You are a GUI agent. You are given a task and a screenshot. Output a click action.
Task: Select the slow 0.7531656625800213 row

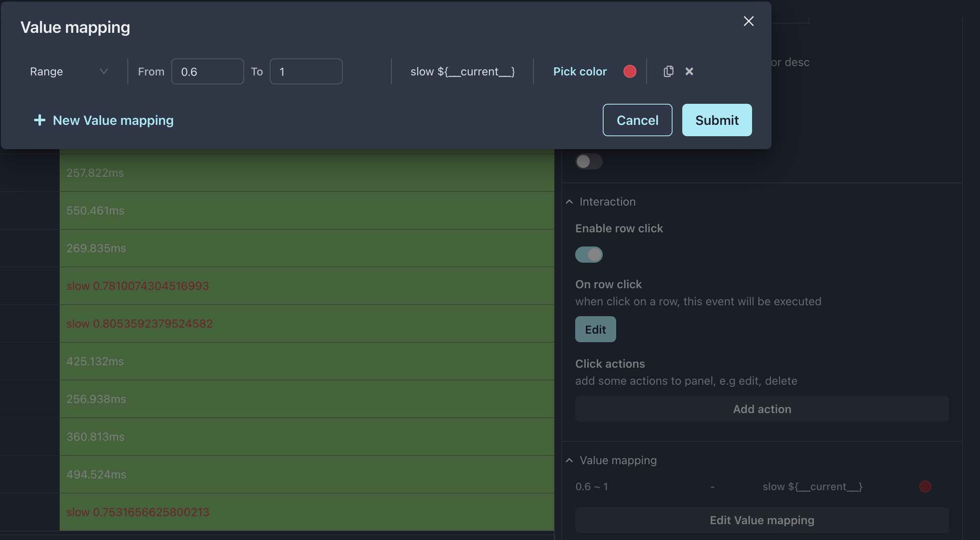[x=307, y=512]
